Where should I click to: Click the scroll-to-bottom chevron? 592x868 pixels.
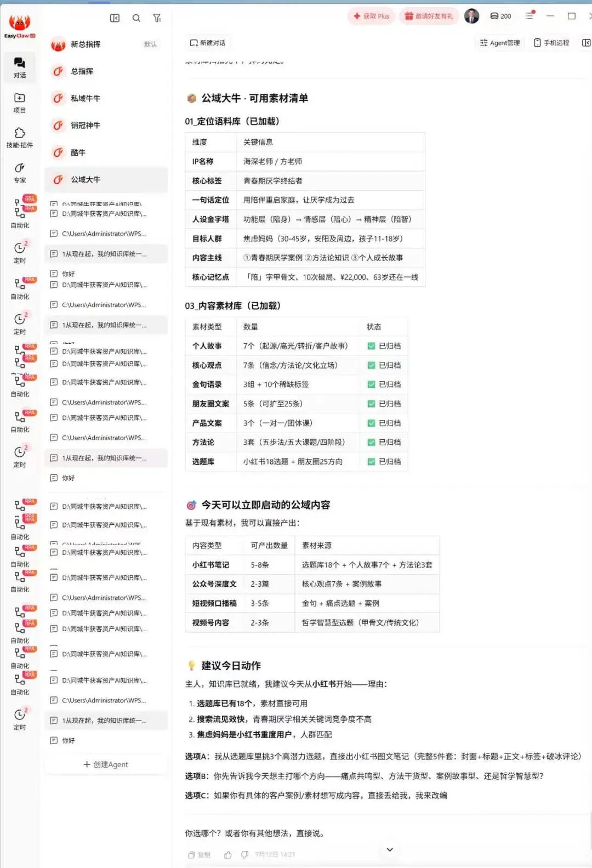390,849
